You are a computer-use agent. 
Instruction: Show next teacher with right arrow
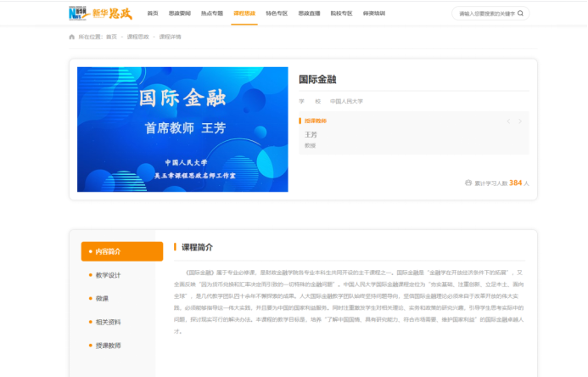[x=520, y=121]
